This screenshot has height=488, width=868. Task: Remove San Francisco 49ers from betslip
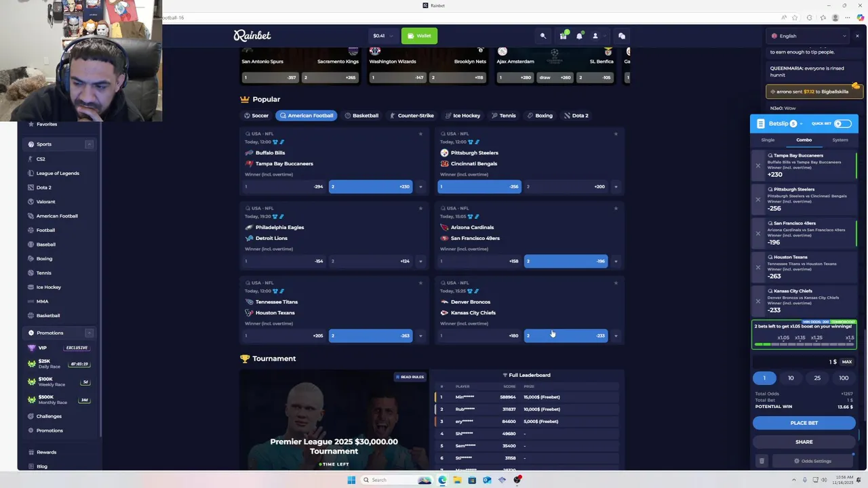(x=758, y=233)
